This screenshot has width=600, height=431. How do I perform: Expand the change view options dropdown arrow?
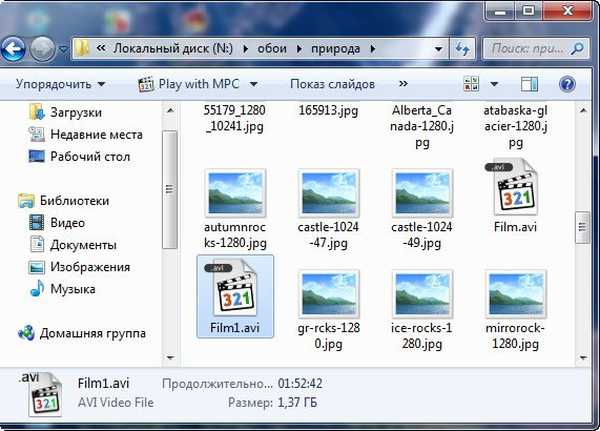click(493, 85)
